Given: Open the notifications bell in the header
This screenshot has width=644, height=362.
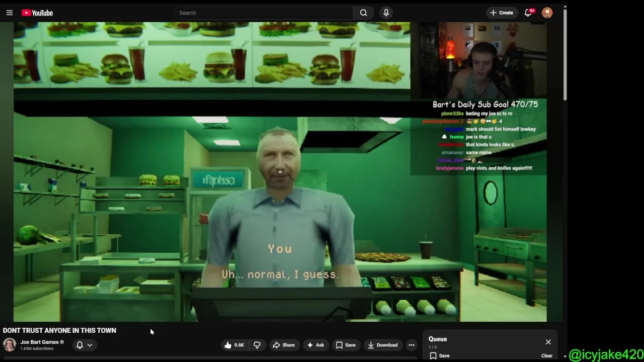Looking at the screenshot, I should coord(528,13).
